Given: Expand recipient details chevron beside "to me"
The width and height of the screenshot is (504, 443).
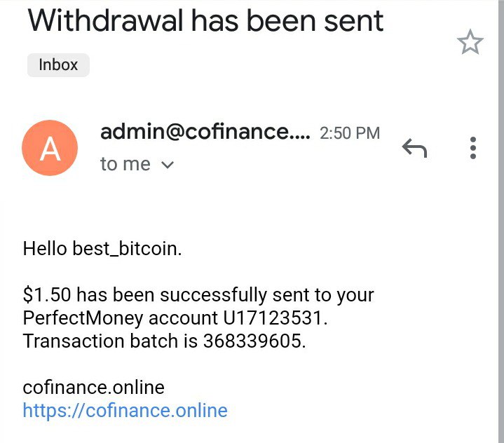Looking at the screenshot, I should [167, 165].
